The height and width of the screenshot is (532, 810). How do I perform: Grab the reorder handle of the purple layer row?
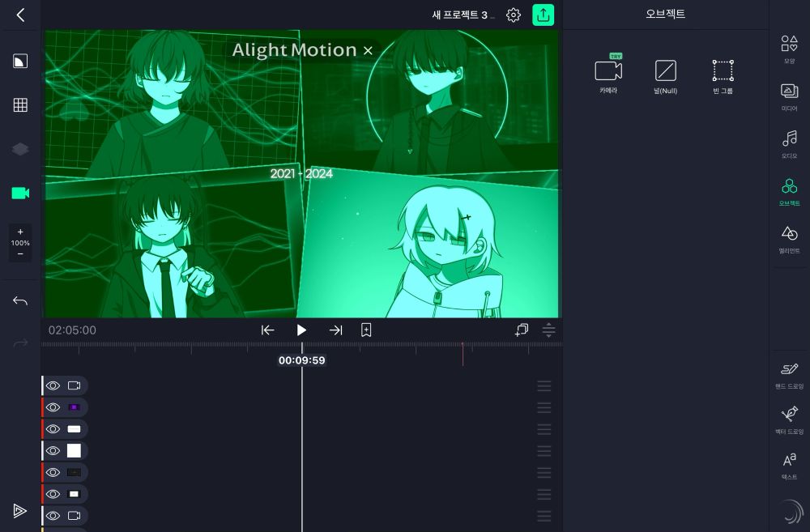click(544, 407)
